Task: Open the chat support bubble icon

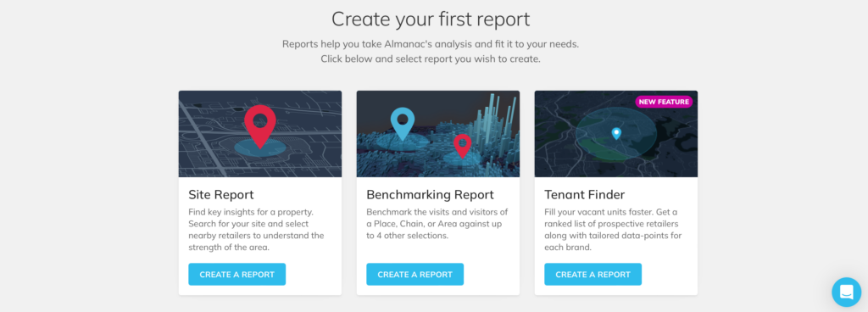Action: 847,292
